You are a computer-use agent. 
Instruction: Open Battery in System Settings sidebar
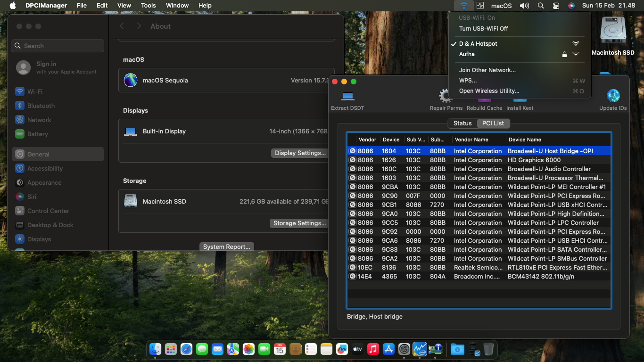(58, 134)
